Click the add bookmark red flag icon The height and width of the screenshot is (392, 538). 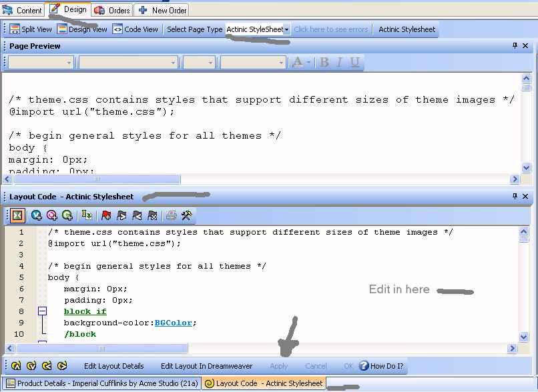point(106,215)
